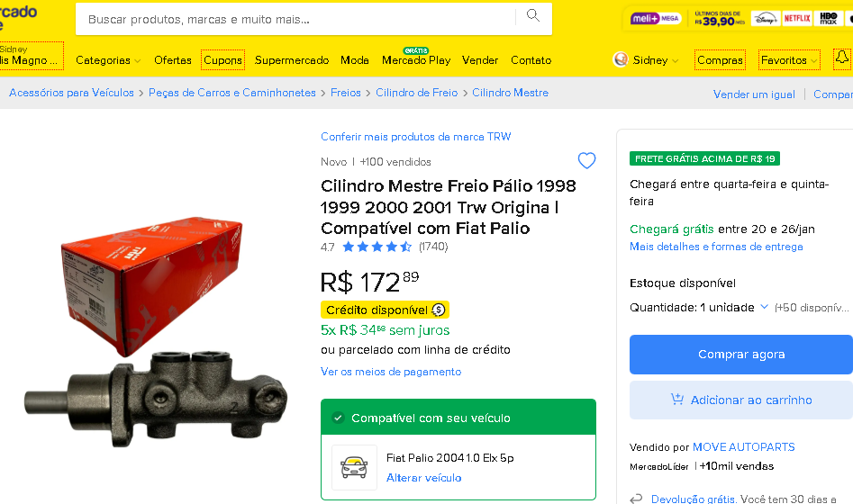Focus the Buscar produtos search field
Screen dimensions: 853x504
(299, 19)
